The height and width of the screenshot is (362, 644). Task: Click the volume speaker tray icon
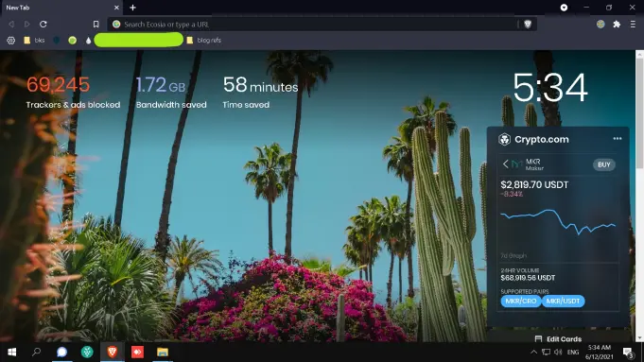point(558,353)
